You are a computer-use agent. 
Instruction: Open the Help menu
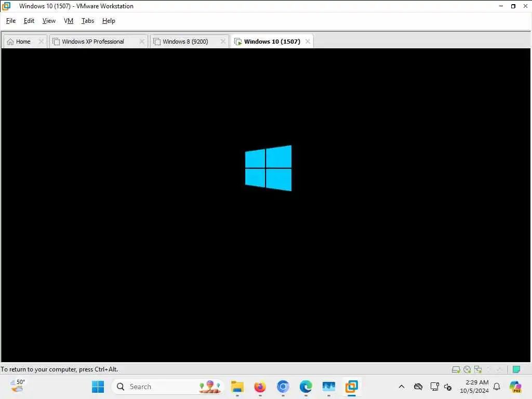coord(109,21)
